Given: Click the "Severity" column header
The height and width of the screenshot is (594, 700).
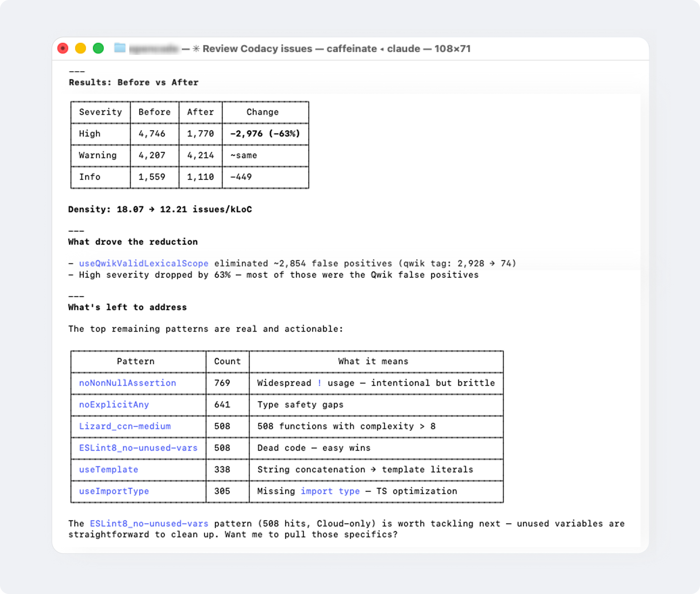Looking at the screenshot, I should [101, 112].
